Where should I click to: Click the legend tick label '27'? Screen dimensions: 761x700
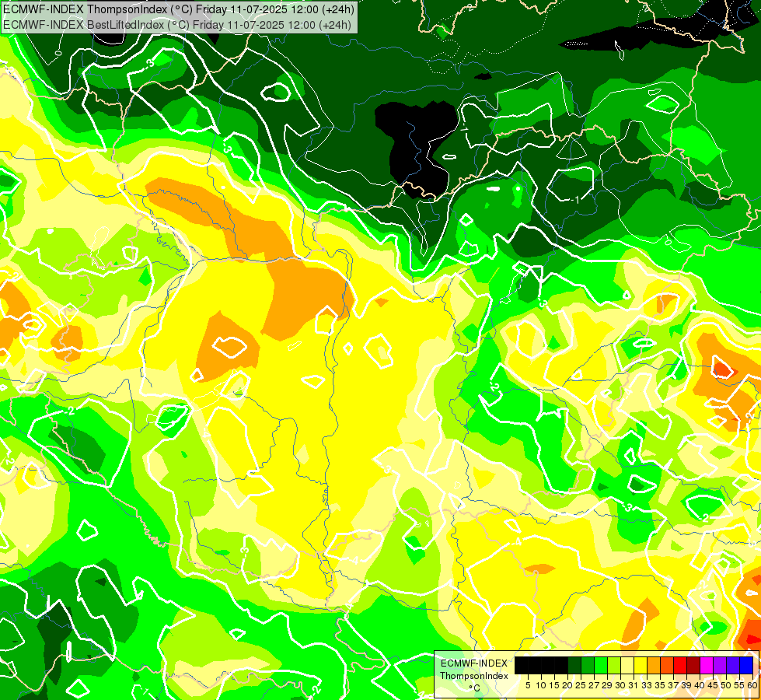594,685
